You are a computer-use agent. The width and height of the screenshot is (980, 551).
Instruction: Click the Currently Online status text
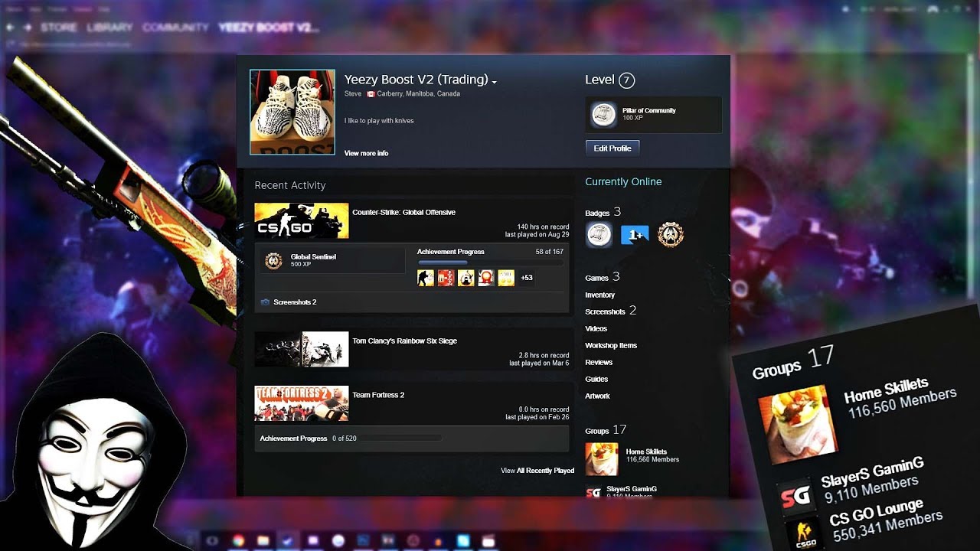coord(623,181)
